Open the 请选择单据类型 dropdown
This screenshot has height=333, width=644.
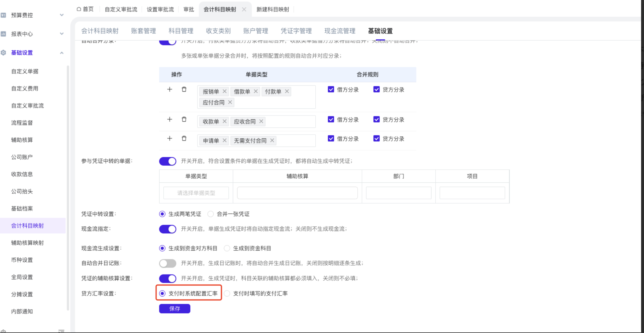[196, 193]
